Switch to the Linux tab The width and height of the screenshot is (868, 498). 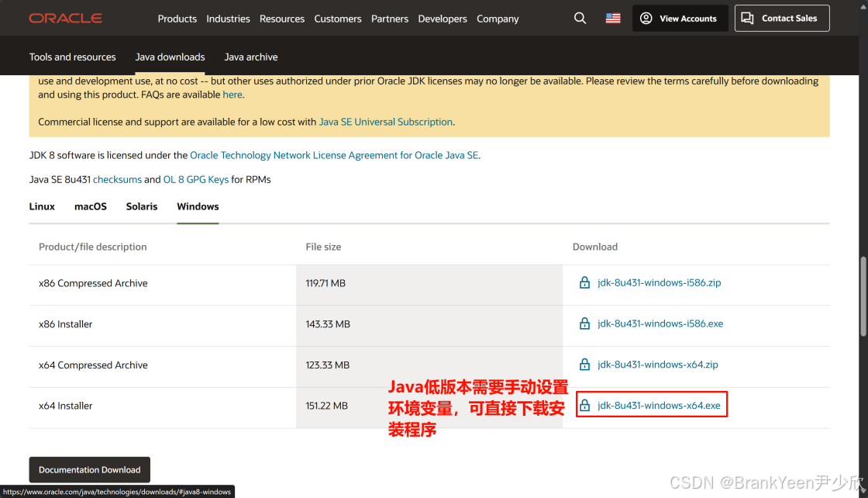pyautogui.click(x=42, y=206)
